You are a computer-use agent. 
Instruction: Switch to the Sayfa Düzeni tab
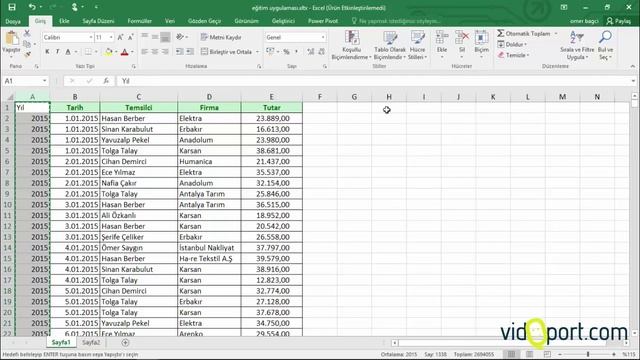tap(98, 21)
